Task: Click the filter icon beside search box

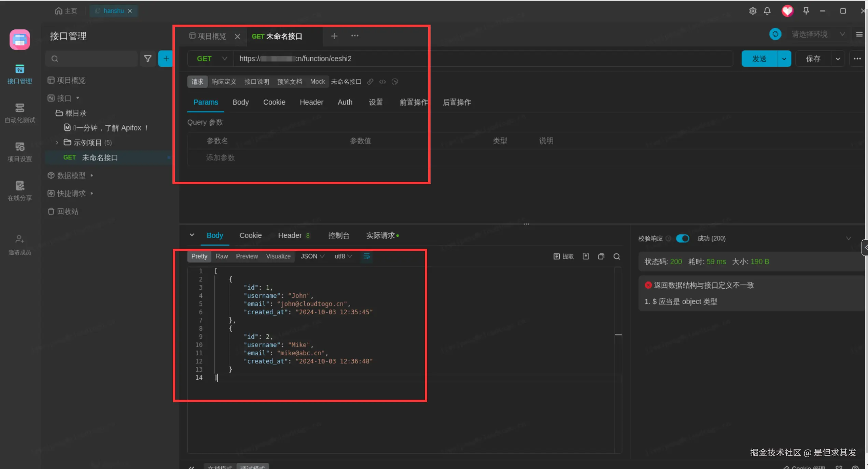Action: [148, 59]
